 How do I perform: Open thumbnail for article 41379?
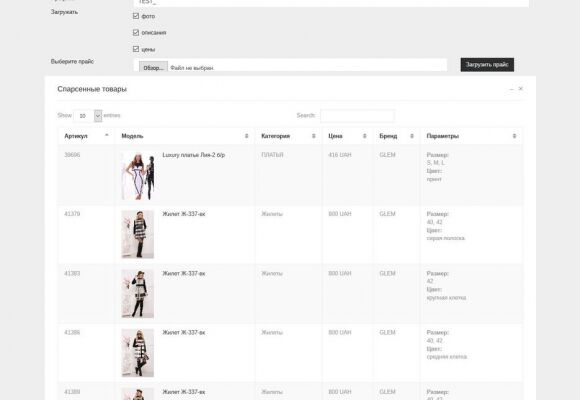pos(138,234)
